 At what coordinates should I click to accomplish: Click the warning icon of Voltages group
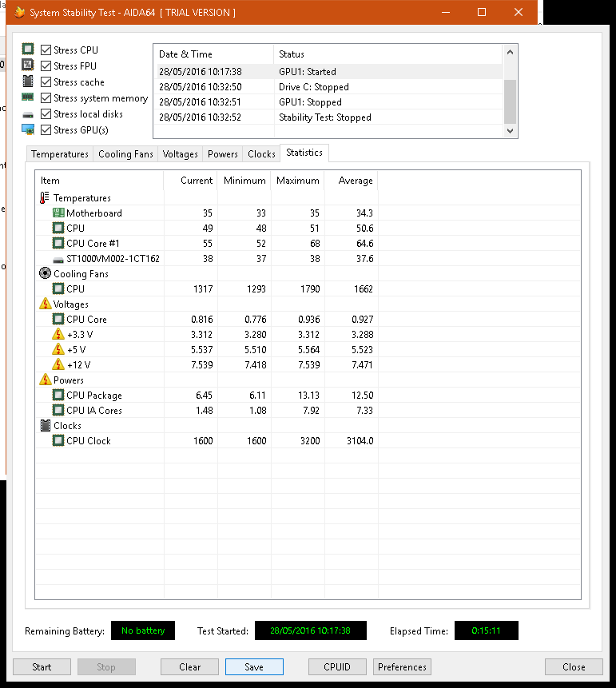point(46,304)
